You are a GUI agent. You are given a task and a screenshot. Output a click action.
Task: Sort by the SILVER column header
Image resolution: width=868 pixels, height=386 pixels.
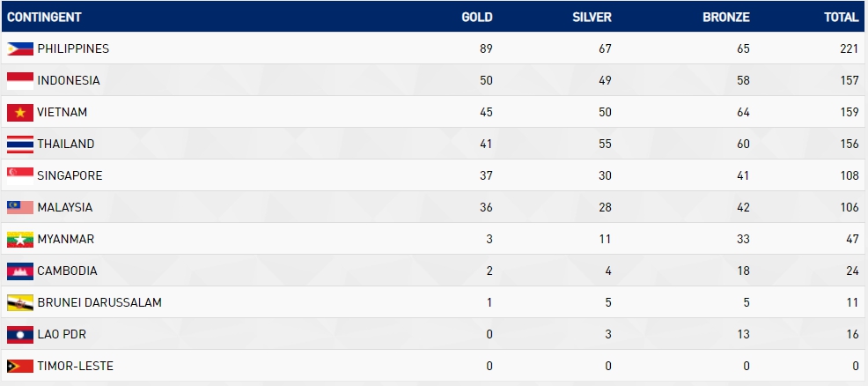(x=592, y=17)
